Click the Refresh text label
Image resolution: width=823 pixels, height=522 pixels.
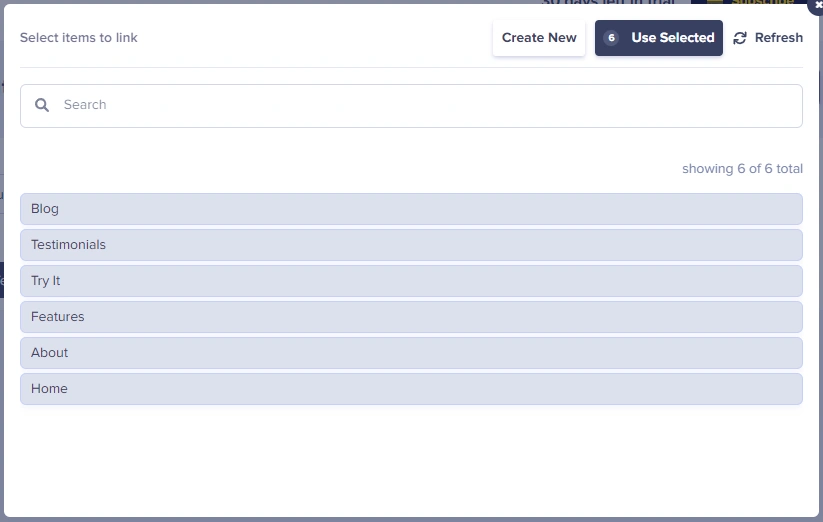point(778,38)
